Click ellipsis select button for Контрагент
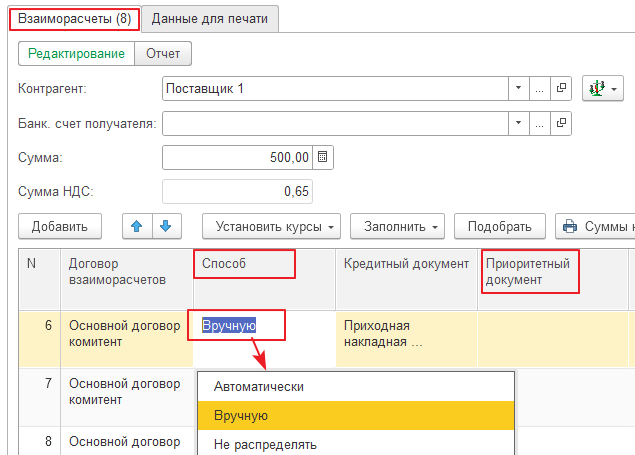 click(540, 89)
